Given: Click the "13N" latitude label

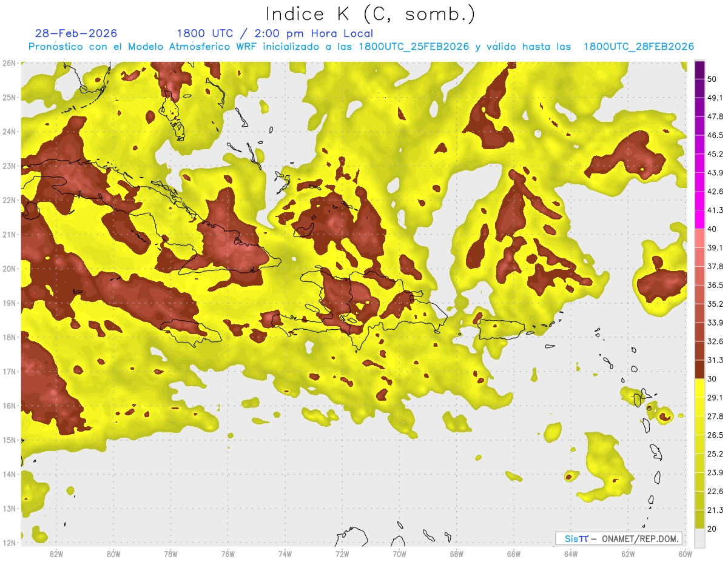Looking at the screenshot, I should point(8,508).
